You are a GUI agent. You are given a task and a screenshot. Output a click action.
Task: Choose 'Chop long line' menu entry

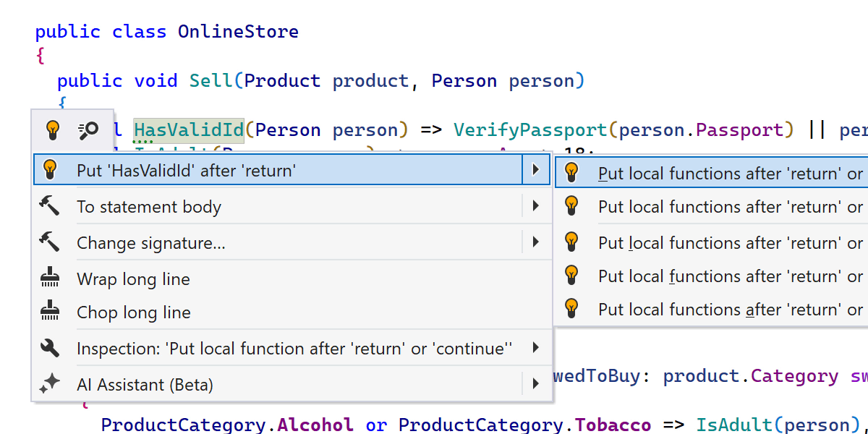(133, 312)
